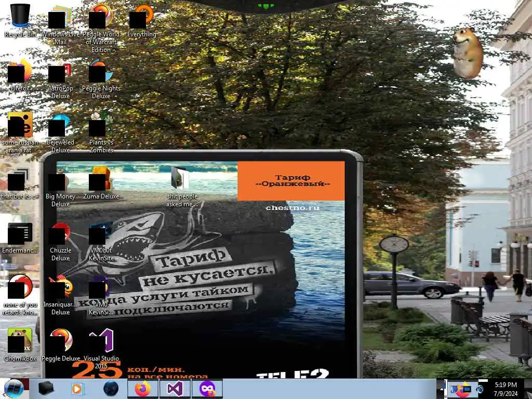Select the Zuma Deluxe shortcut
Screen dimensions: 532x399
101,183
